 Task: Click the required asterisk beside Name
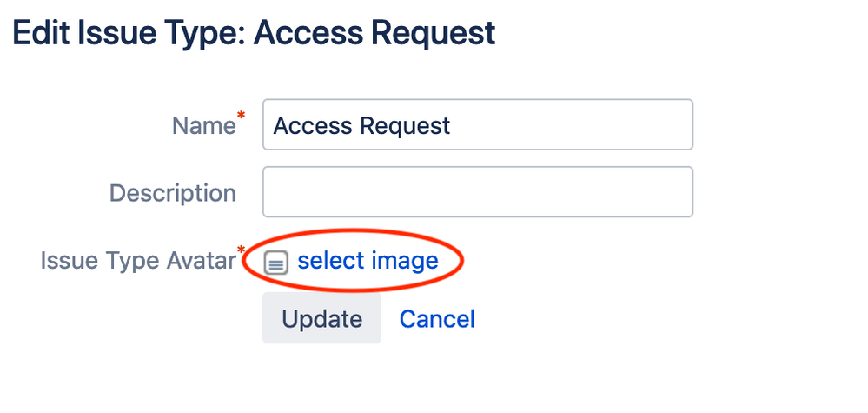click(x=241, y=116)
